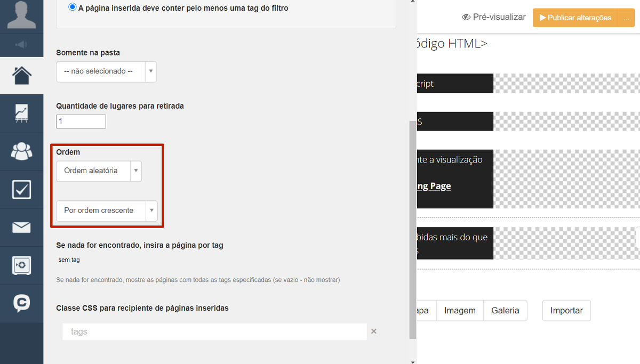Screen dimensions: 640x364
Task: Click Pré-visualizar preview link
Action: coord(494,18)
